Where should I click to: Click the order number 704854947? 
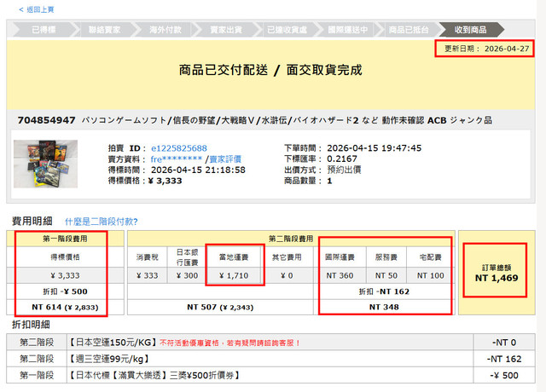pyautogui.click(x=46, y=120)
